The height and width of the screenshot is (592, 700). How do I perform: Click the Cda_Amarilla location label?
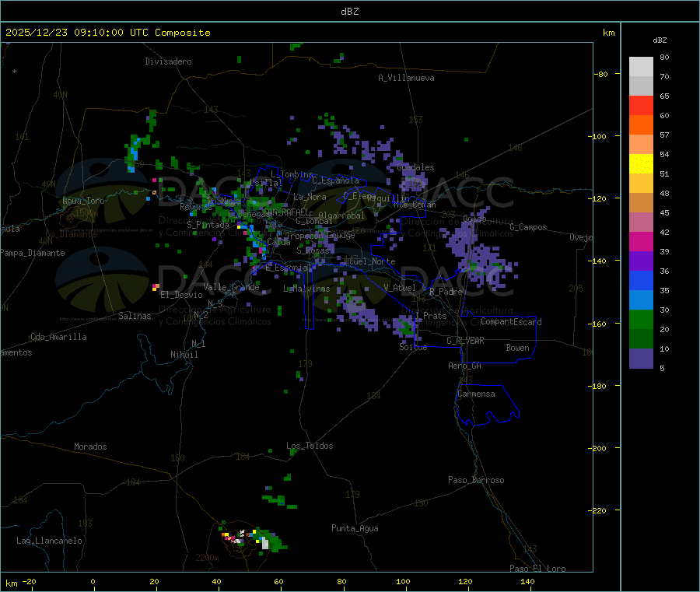(x=58, y=337)
